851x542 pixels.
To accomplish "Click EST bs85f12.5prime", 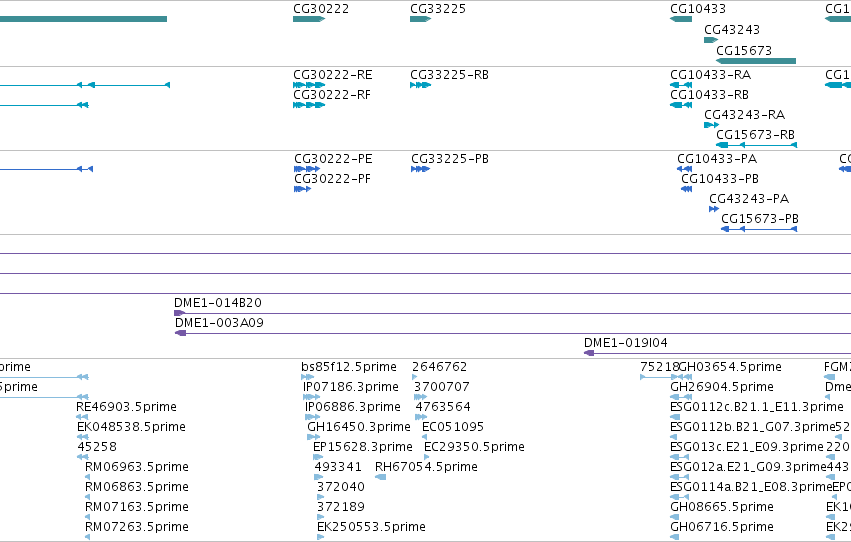I will [x=349, y=367].
